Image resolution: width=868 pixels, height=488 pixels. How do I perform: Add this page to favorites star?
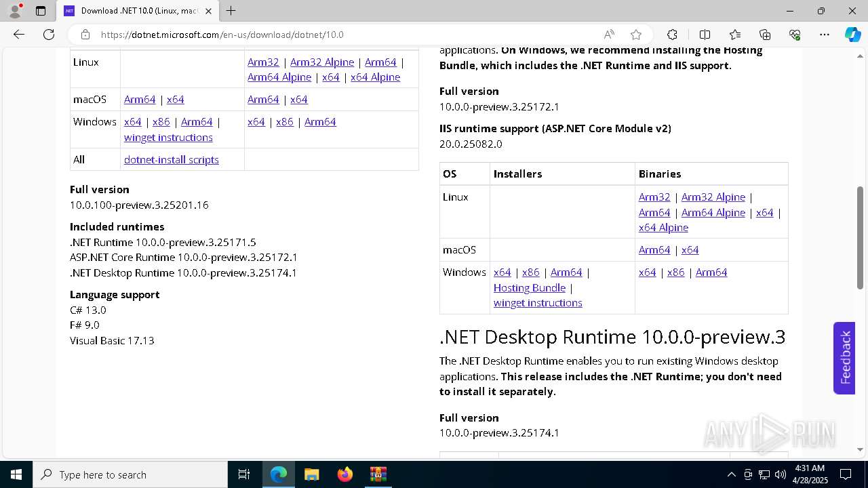636,35
